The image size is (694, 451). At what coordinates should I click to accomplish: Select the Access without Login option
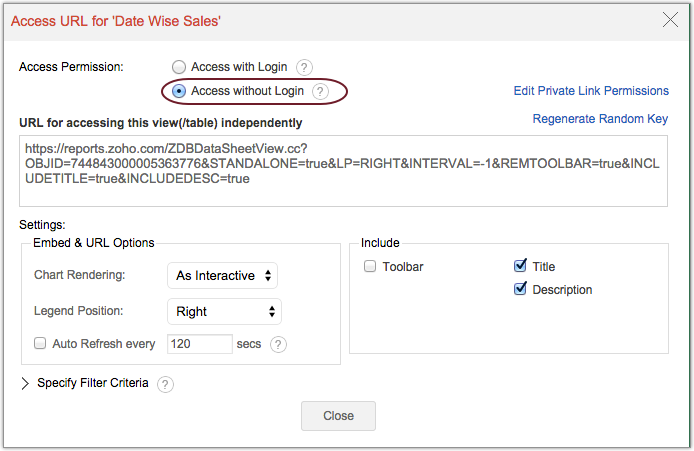(179, 91)
